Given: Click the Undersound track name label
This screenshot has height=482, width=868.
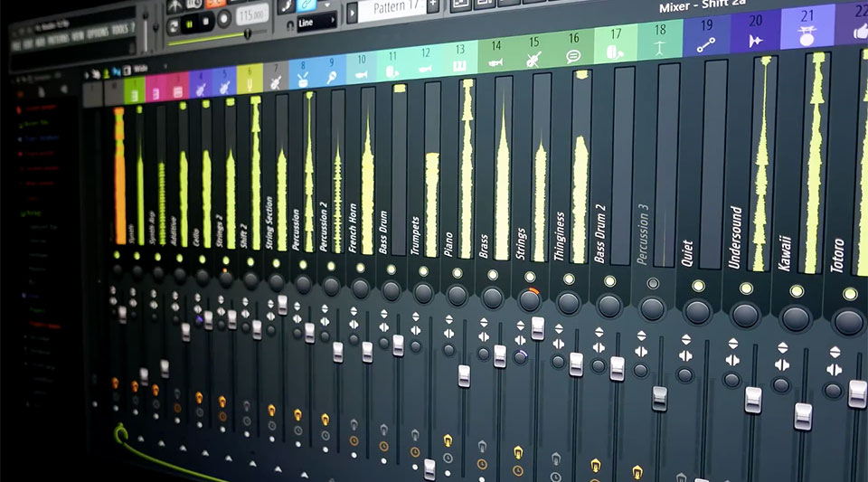Looking at the screenshot, I should (x=736, y=238).
